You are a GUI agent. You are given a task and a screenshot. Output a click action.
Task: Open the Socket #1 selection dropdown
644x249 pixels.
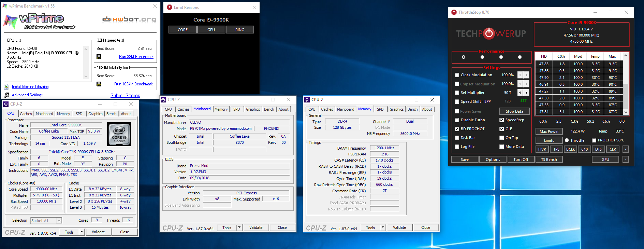click(x=59, y=221)
